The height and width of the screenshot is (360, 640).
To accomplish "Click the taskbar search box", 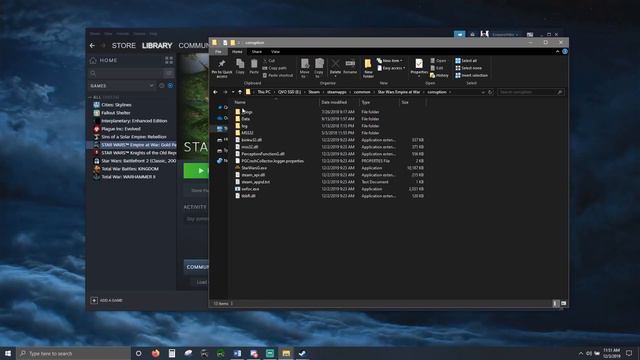I will tap(74, 353).
